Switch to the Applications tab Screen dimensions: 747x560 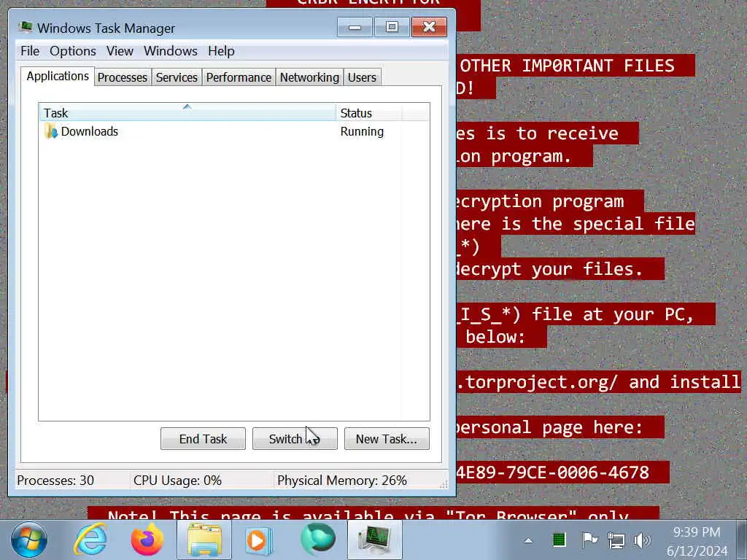58,76
